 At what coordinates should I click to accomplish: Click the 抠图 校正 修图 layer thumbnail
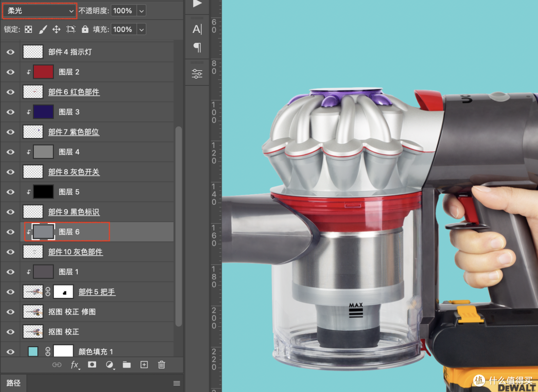click(x=33, y=312)
